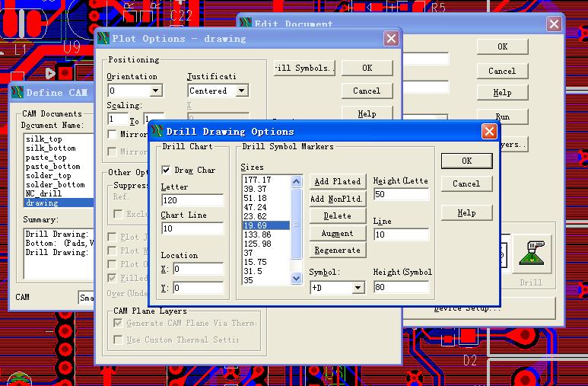Click the Regenerate button

pos(337,250)
